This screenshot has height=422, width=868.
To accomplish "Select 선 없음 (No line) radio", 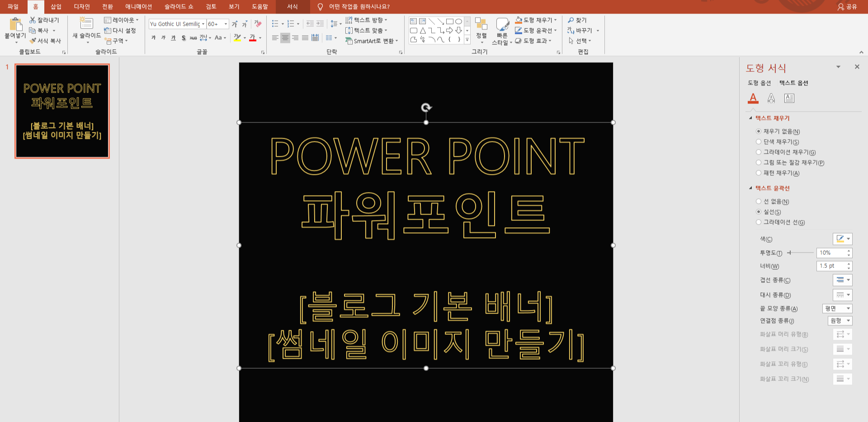I will click(x=759, y=202).
